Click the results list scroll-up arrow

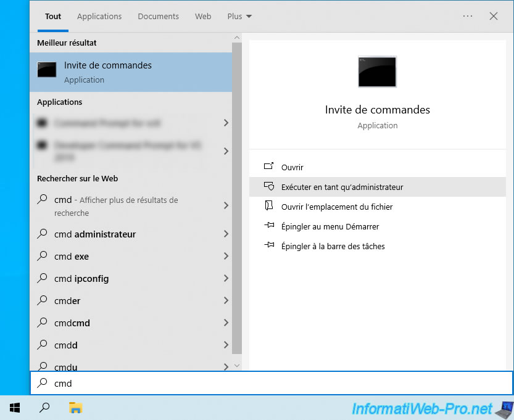(237, 38)
